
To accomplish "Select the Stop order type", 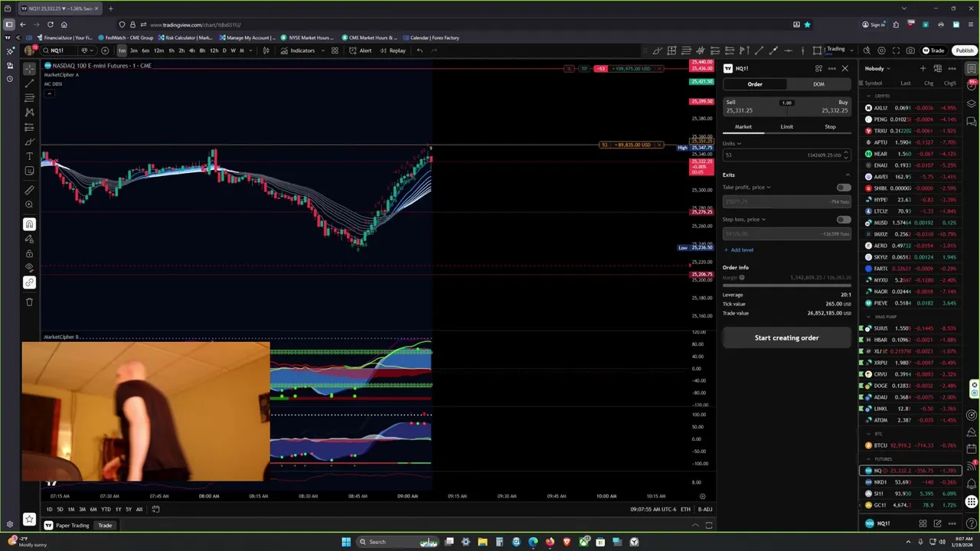I will (830, 127).
